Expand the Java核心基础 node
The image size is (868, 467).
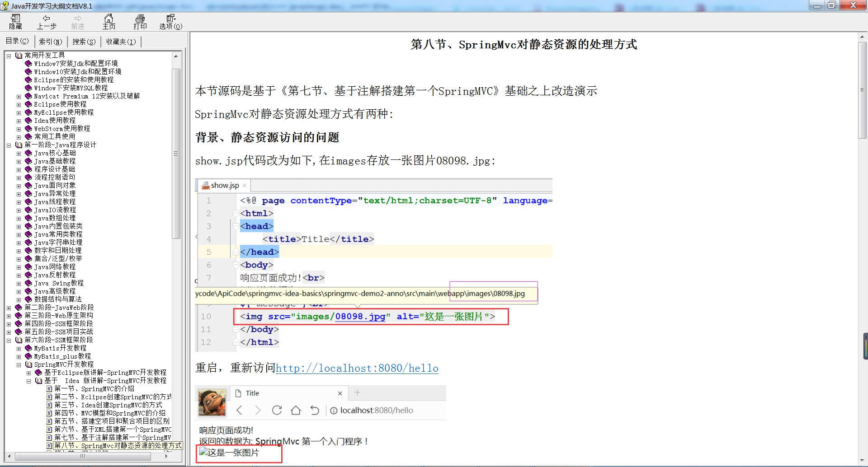[x=19, y=154]
